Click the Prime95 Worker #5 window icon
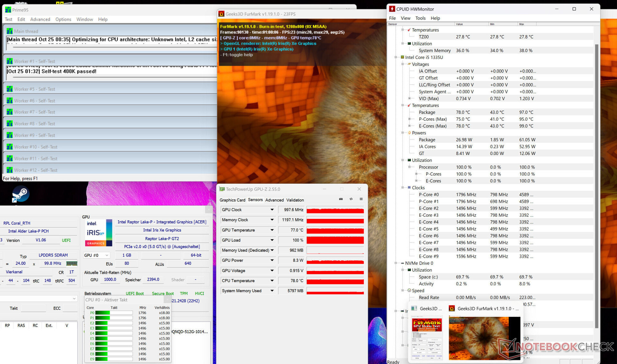The width and height of the screenshot is (617, 364). tap(10, 89)
